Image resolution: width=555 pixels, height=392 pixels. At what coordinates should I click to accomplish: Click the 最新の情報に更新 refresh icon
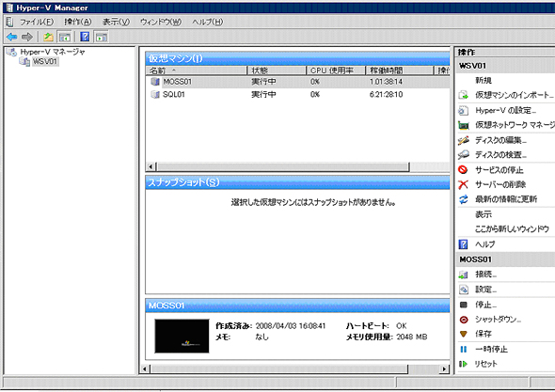point(463,199)
